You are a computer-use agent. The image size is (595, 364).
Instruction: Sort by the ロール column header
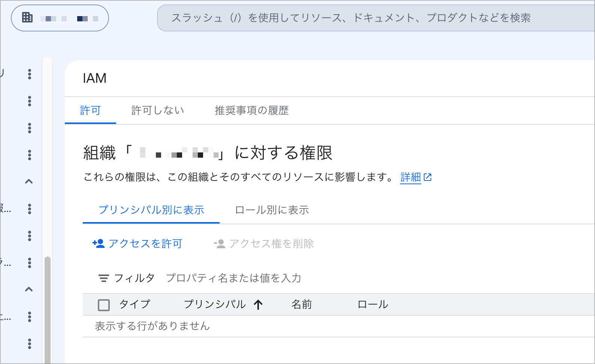373,304
